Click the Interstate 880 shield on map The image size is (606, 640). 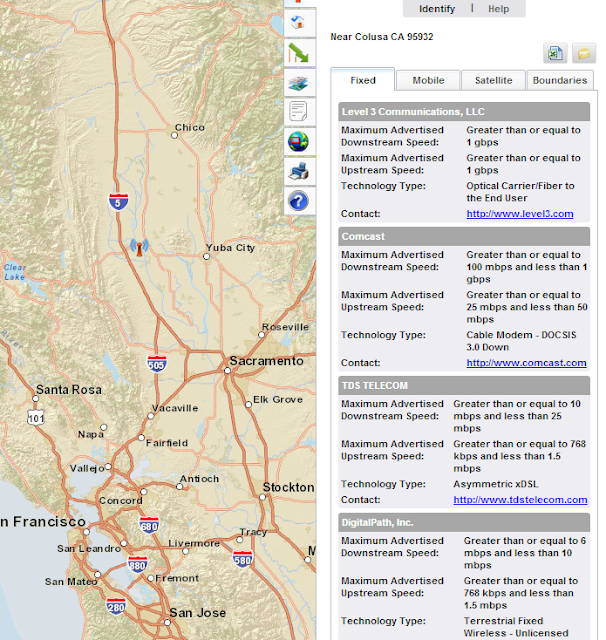point(137,564)
